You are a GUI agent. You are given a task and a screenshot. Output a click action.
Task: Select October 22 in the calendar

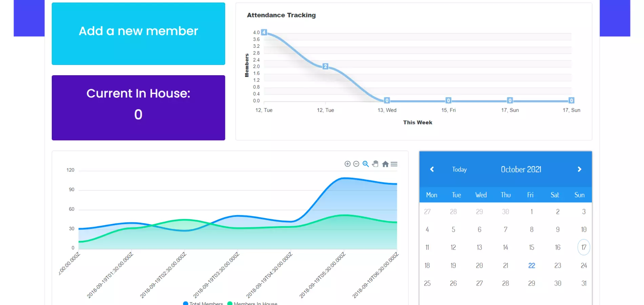[531, 266]
